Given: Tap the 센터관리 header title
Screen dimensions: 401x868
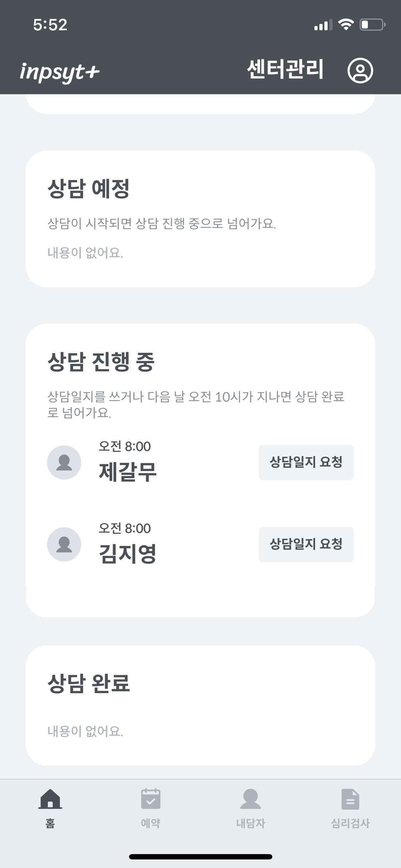Looking at the screenshot, I should [x=285, y=69].
